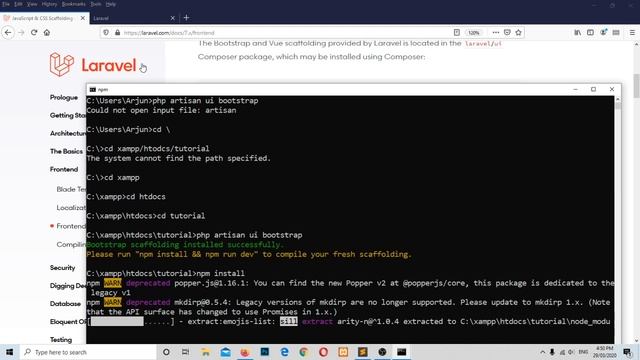Click the Laravel logo

point(93,64)
